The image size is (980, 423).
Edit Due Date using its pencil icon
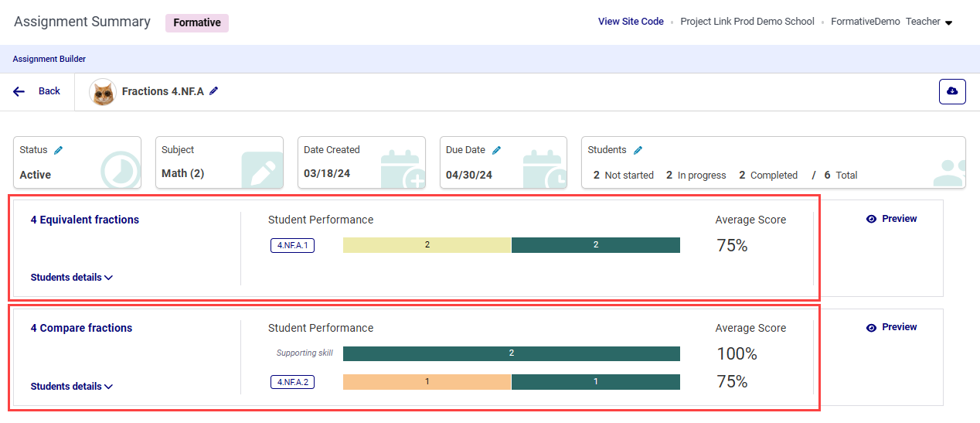coord(496,150)
